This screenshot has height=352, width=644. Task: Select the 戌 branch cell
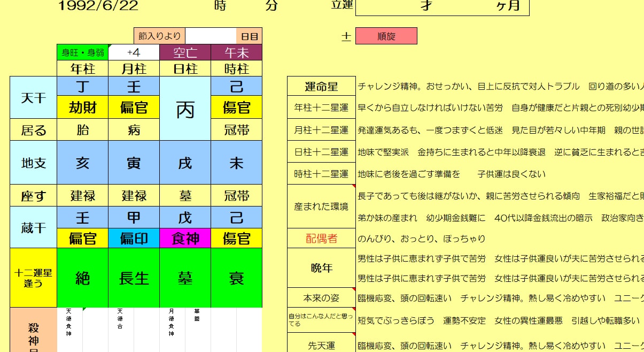(x=185, y=163)
